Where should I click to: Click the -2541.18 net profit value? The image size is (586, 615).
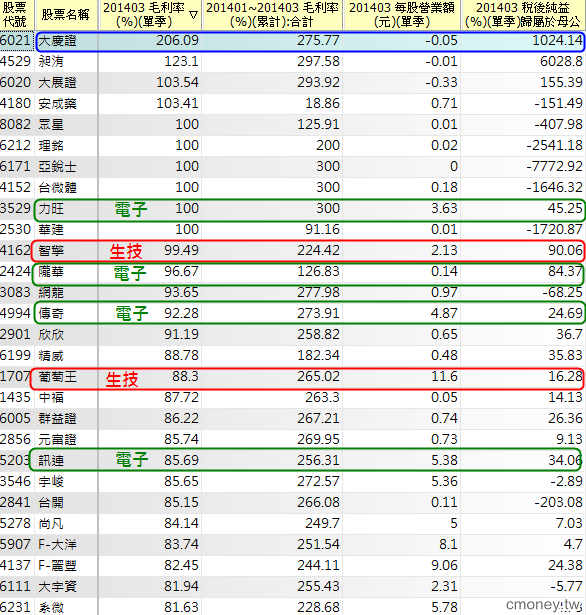[x=555, y=146]
